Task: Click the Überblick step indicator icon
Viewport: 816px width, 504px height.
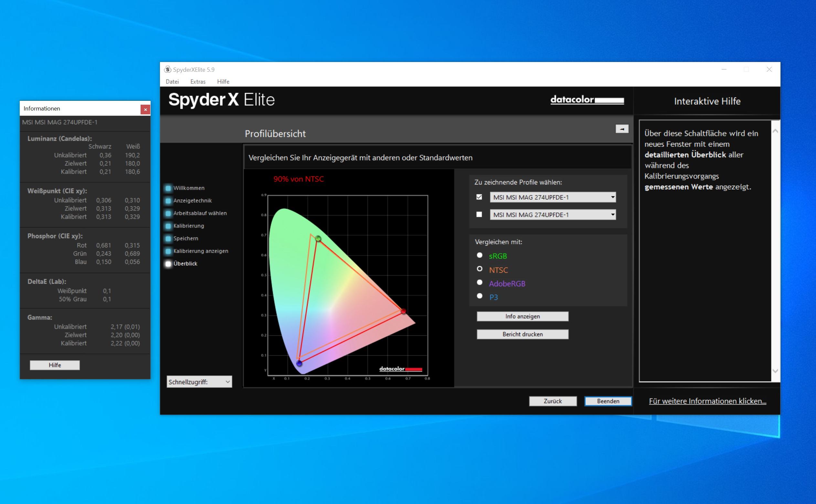Action: coord(168,264)
